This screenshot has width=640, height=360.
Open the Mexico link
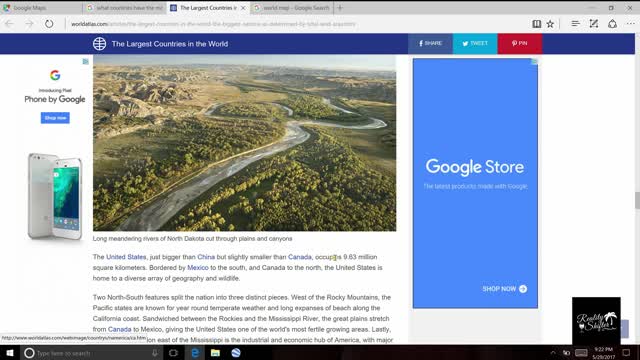[x=198, y=268]
